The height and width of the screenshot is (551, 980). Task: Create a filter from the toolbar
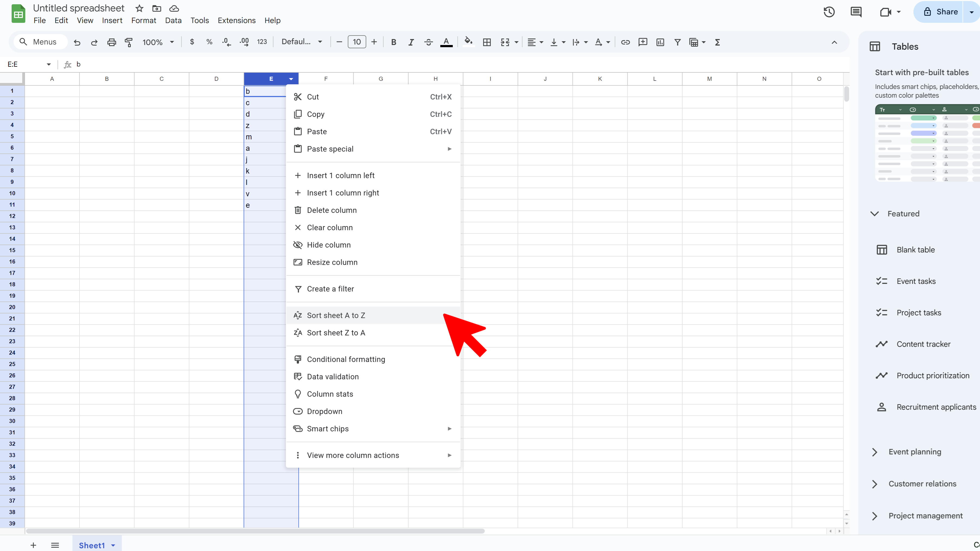[x=677, y=42]
